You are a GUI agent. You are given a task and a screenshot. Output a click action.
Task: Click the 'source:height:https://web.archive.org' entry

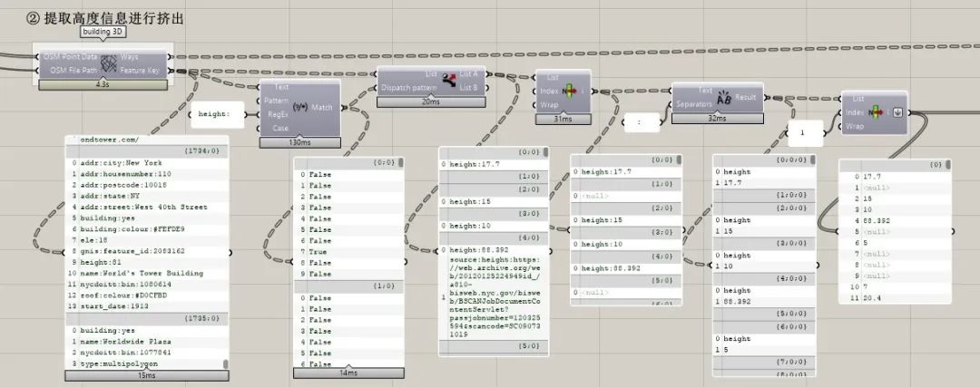[x=494, y=297]
